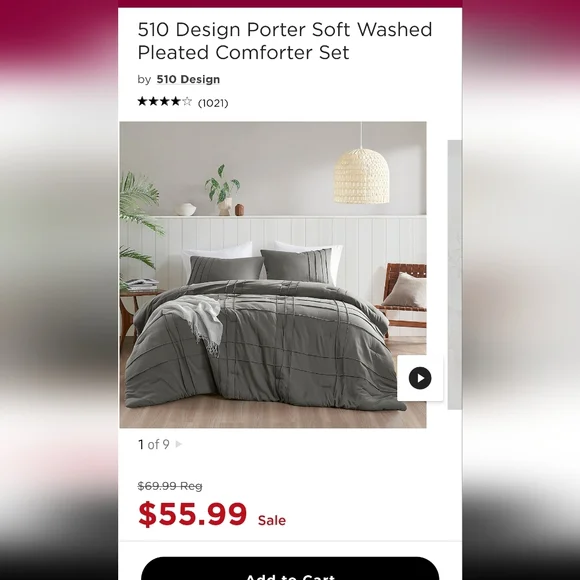
Task: Click the second filled rating star
Action: click(x=154, y=101)
